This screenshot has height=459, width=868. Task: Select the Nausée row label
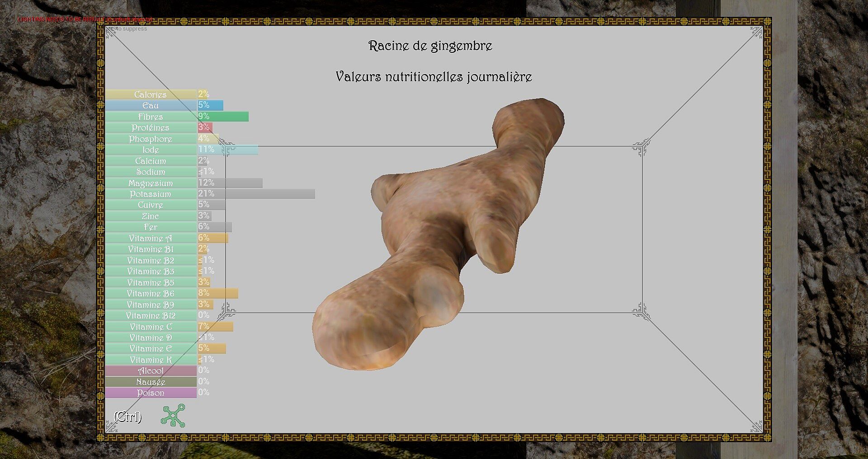click(x=151, y=382)
